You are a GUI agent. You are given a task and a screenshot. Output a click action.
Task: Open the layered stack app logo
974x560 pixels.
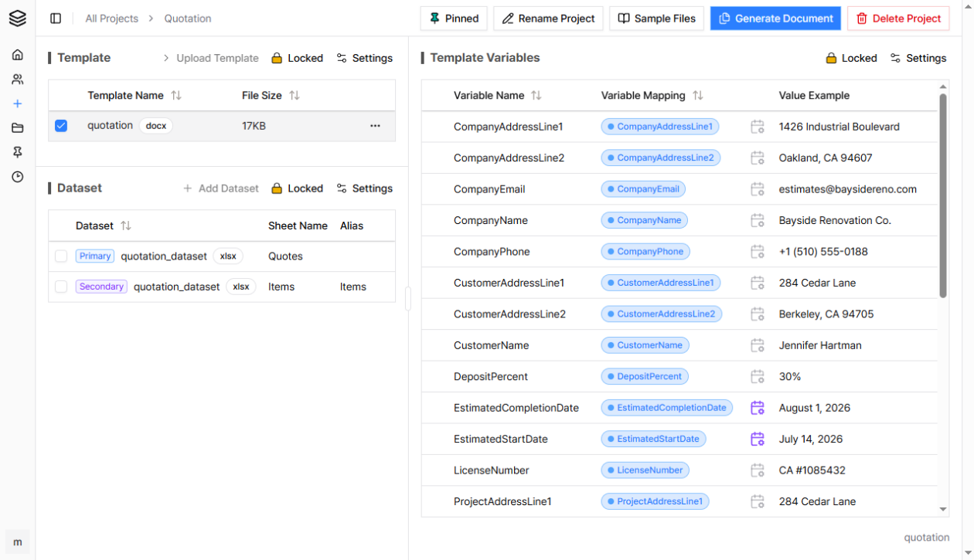(x=17, y=18)
